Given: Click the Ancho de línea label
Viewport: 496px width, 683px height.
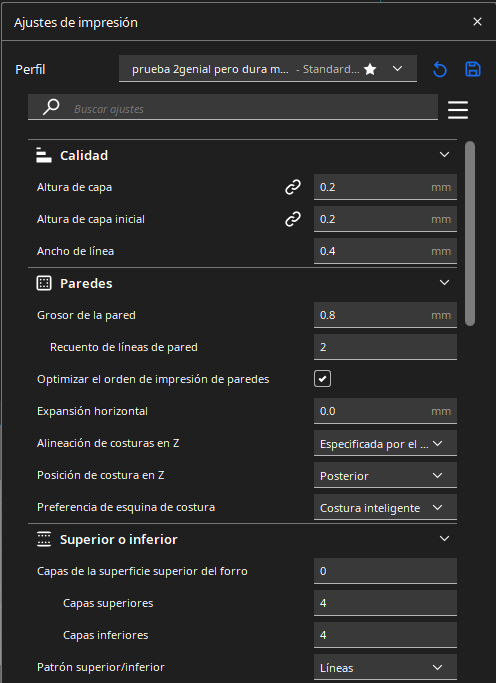Looking at the screenshot, I should (75, 251).
